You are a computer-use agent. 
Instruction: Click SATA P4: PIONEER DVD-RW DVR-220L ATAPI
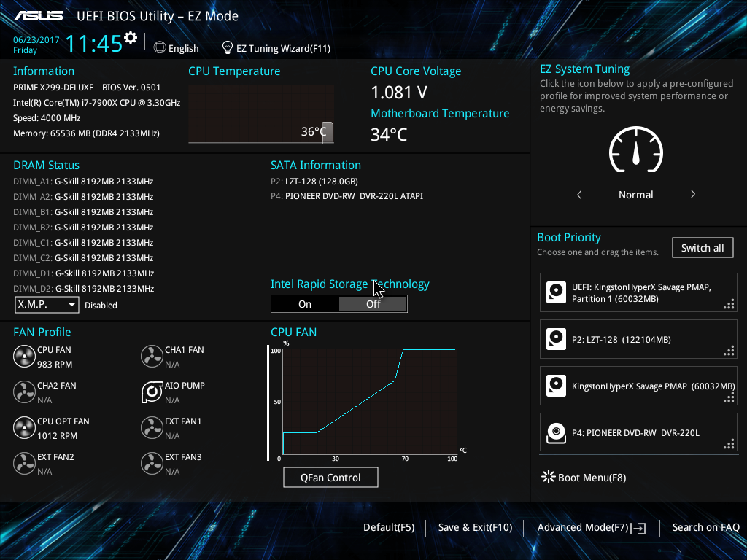coord(347,195)
